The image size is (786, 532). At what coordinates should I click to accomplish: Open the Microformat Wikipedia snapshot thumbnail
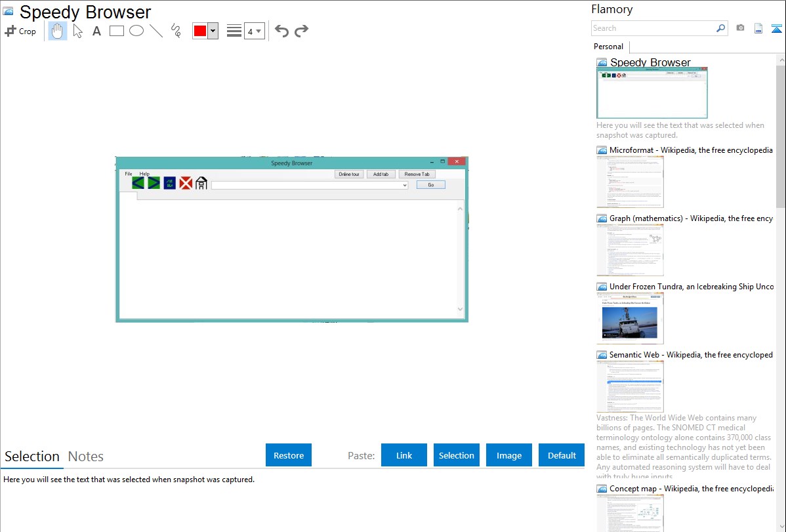[630, 182]
